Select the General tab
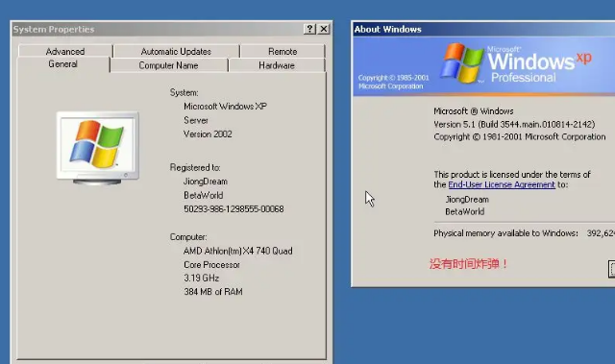 pyautogui.click(x=62, y=64)
